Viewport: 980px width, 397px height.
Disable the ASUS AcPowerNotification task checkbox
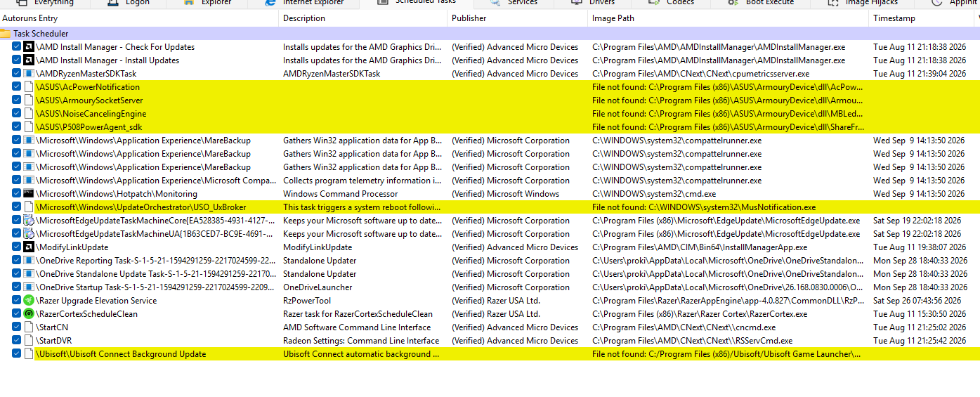point(17,87)
